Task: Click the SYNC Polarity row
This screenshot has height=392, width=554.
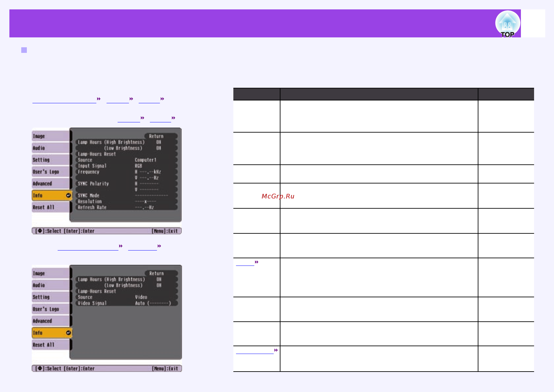Action: click(x=127, y=184)
